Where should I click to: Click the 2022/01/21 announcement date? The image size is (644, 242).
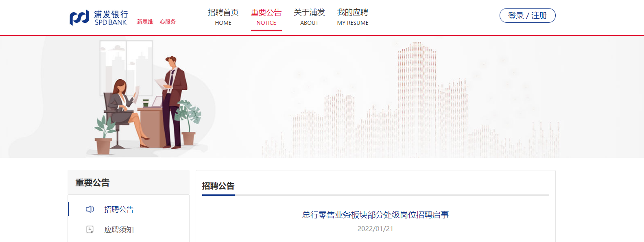point(375,229)
